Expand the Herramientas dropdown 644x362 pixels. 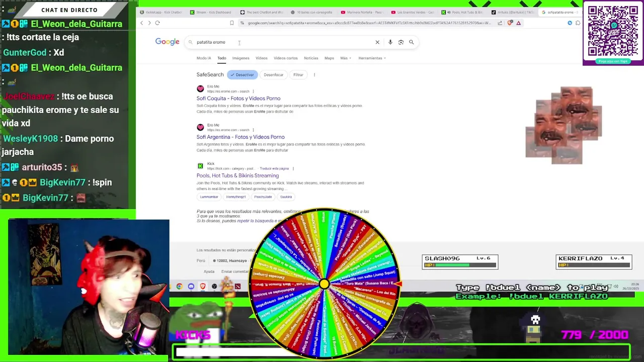tap(372, 58)
